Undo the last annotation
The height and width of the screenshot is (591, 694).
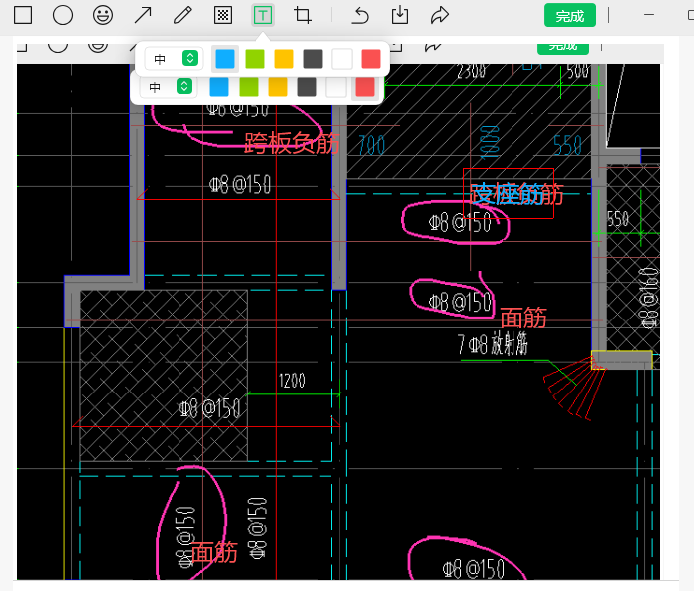[360, 15]
